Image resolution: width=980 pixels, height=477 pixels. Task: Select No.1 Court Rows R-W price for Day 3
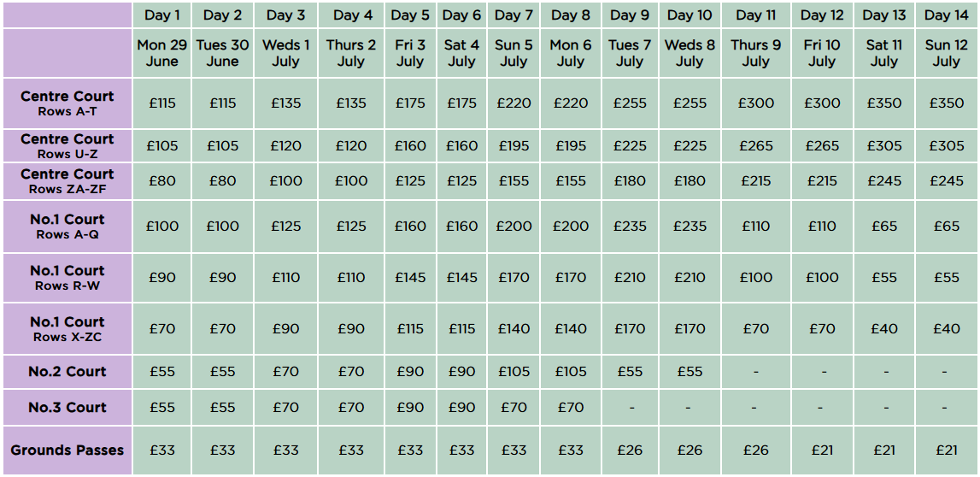coord(286,278)
